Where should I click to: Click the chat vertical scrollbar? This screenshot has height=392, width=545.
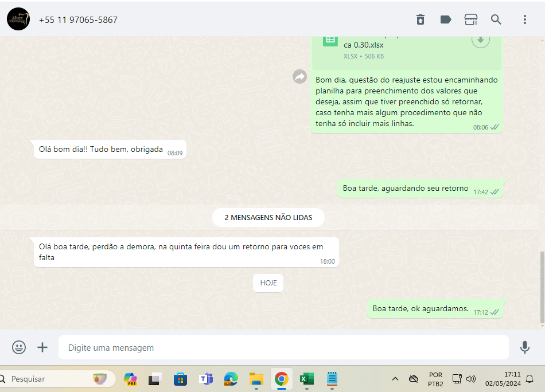tap(542, 287)
